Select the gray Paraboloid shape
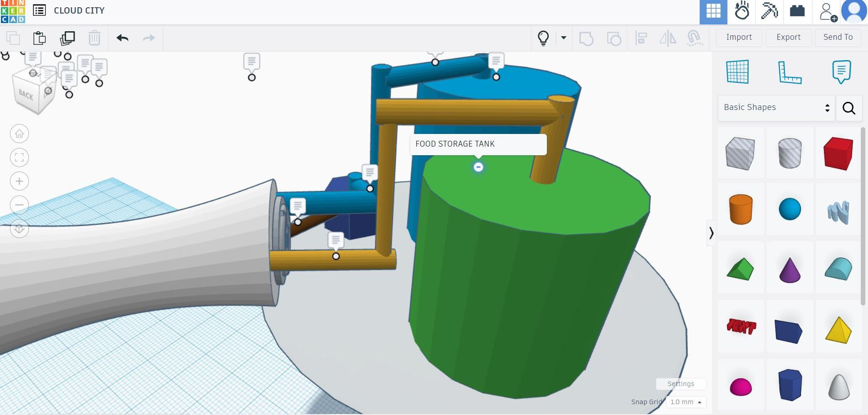Screen dimensions: 868x415 point(838,387)
